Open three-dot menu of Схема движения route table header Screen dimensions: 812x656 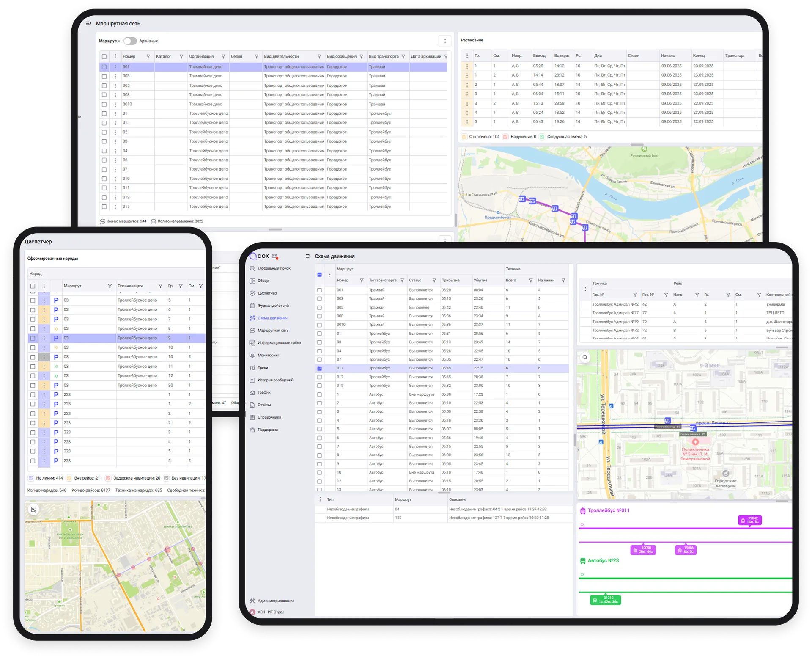pos(330,275)
